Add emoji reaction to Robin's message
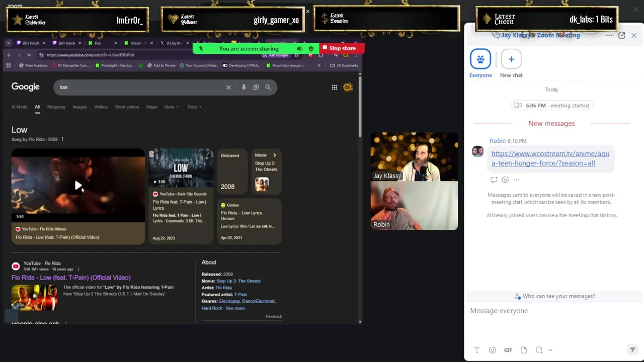This screenshot has height=362, width=644. (x=505, y=179)
